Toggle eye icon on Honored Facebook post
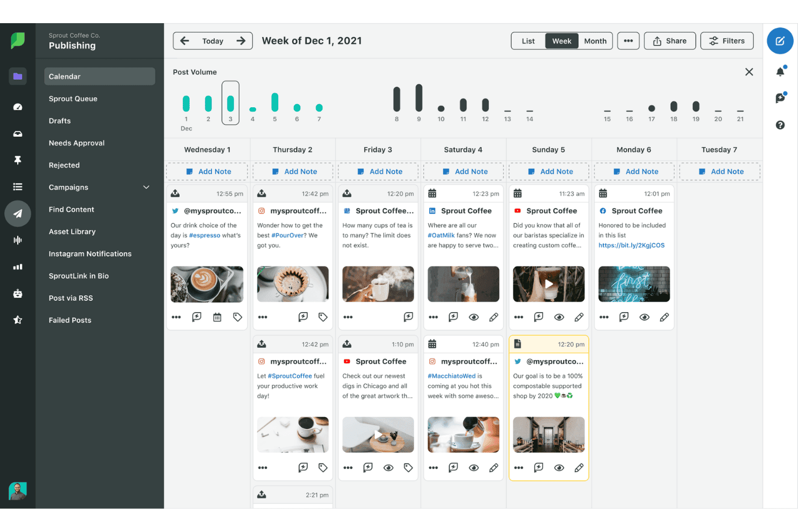The height and width of the screenshot is (532, 798). pos(644,317)
